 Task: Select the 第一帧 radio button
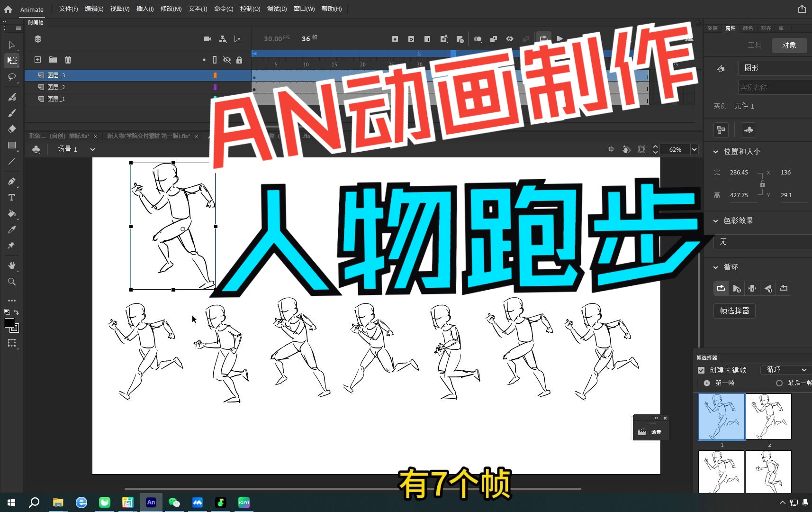point(706,383)
